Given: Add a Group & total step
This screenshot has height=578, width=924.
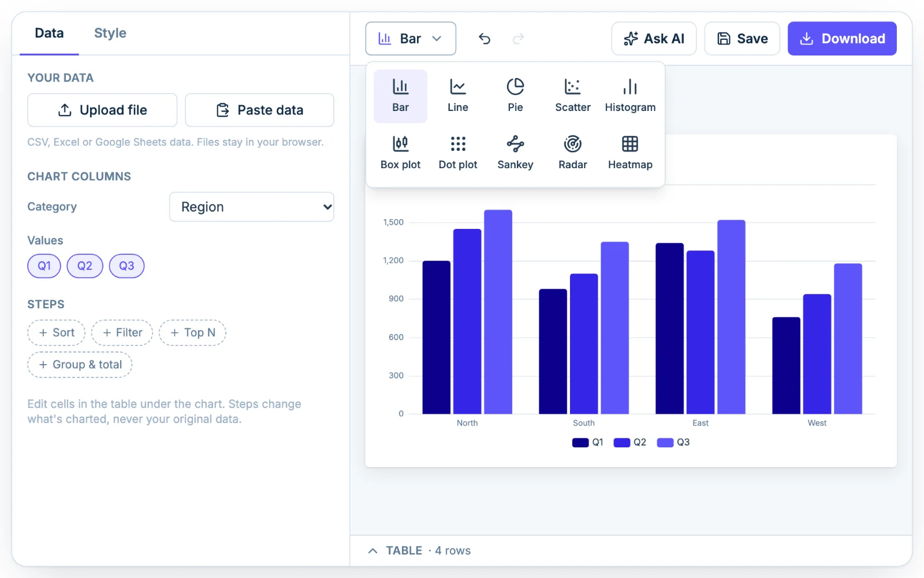Looking at the screenshot, I should (x=80, y=365).
